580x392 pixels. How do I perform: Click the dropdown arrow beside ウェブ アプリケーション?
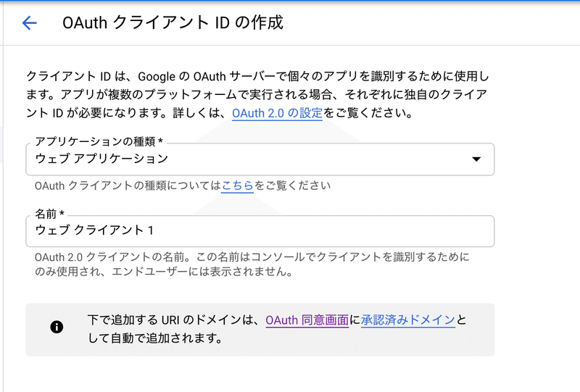coord(476,159)
